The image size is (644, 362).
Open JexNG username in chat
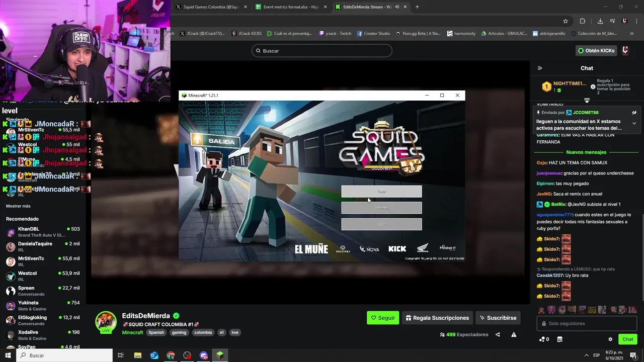point(544,194)
